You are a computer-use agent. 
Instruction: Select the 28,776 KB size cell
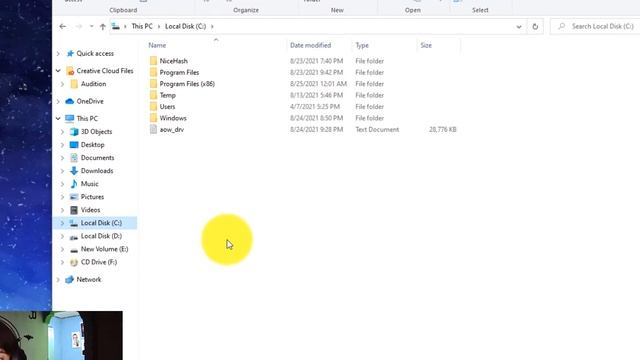(442, 129)
